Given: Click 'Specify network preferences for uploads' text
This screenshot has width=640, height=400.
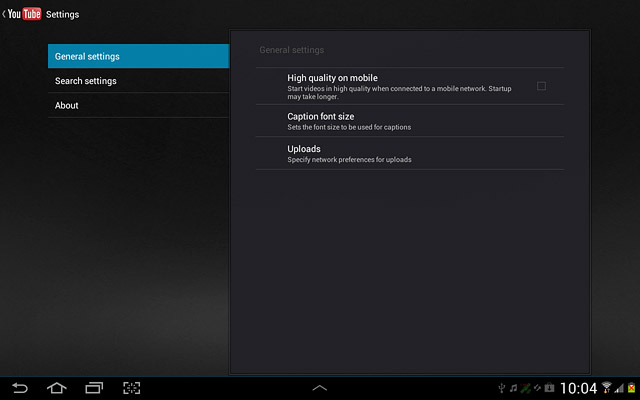Looking at the screenshot, I should click(349, 160).
